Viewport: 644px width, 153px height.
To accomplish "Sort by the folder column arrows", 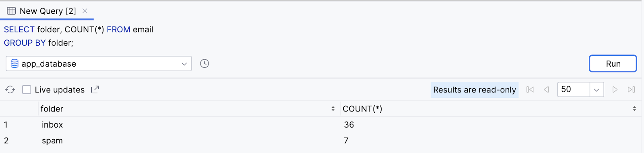I will [333, 109].
